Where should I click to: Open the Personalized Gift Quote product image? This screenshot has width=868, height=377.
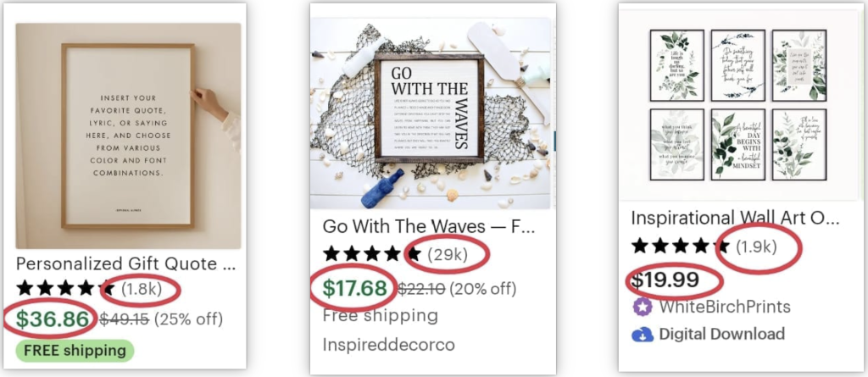coord(129,136)
